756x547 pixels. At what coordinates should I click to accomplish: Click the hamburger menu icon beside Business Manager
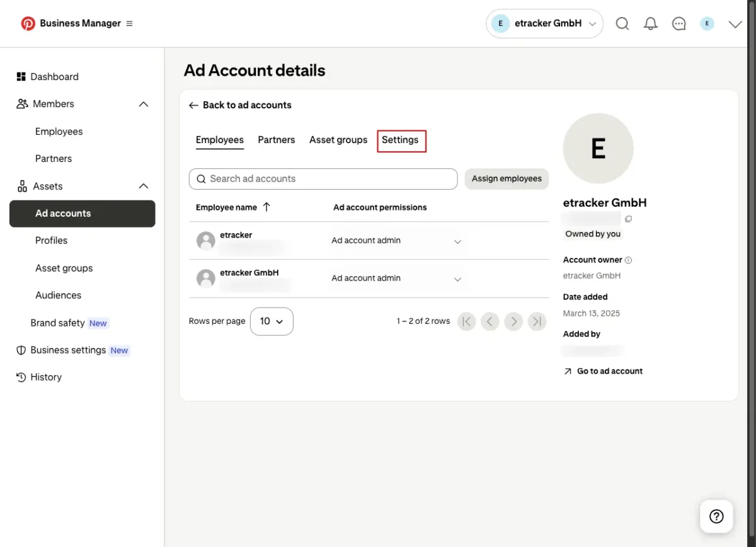click(129, 23)
